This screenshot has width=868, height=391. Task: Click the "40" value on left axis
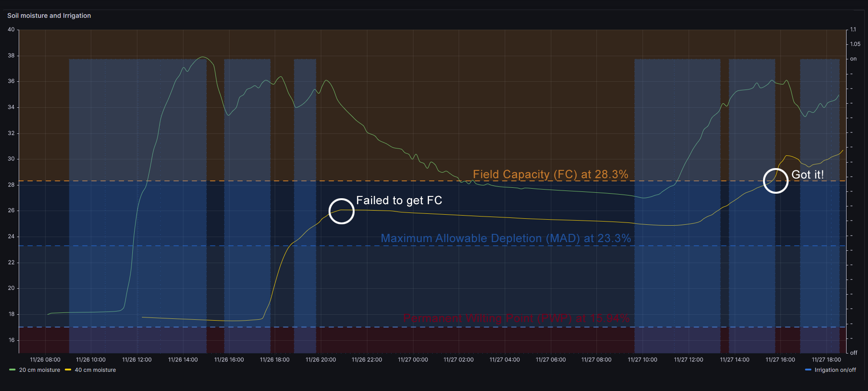tap(11, 30)
